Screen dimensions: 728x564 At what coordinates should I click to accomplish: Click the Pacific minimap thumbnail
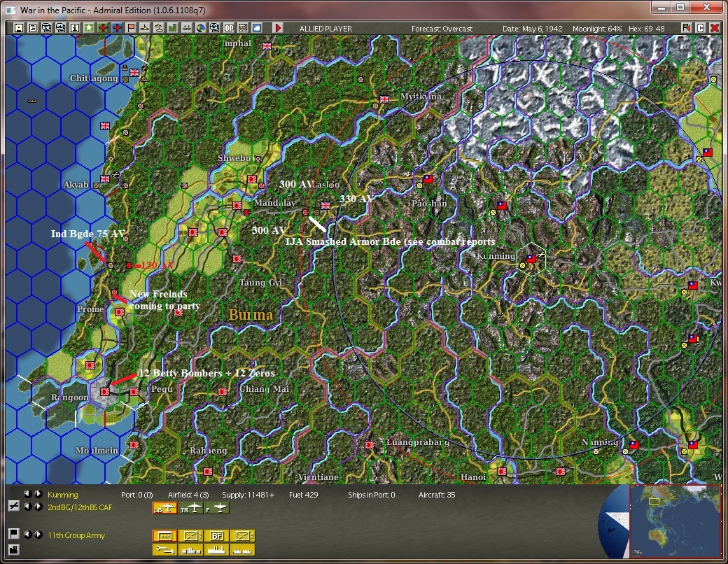click(x=675, y=521)
